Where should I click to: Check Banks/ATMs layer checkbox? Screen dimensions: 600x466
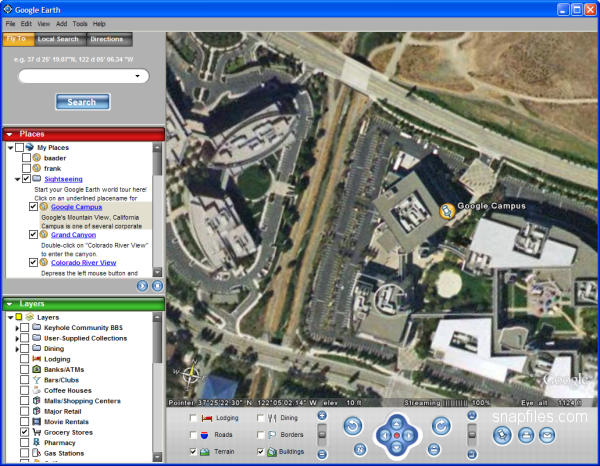tap(24, 369)
